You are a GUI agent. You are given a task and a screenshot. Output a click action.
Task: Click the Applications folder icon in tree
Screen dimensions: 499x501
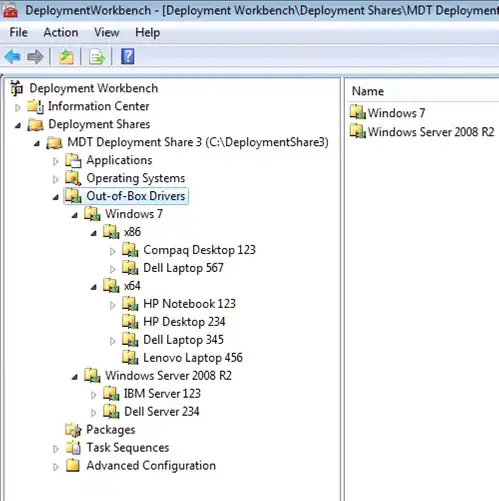tap(73, 160)
